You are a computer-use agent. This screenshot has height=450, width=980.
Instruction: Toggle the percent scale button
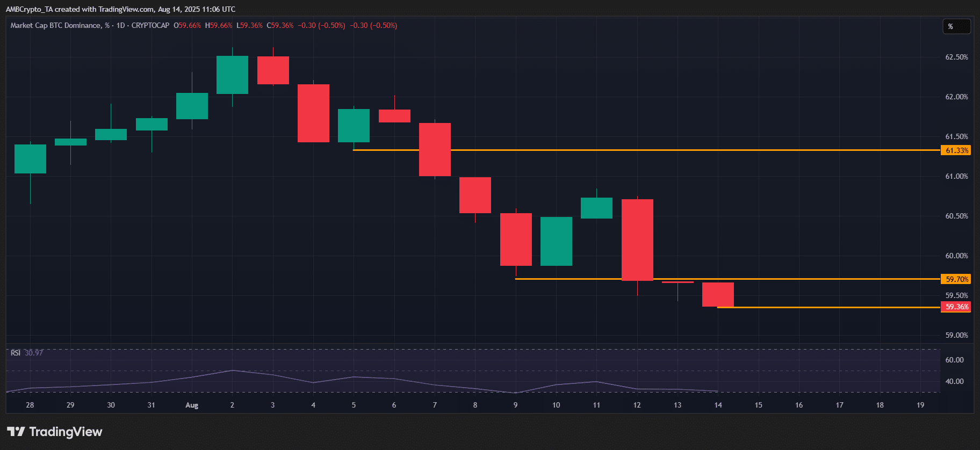pos(956,26)
